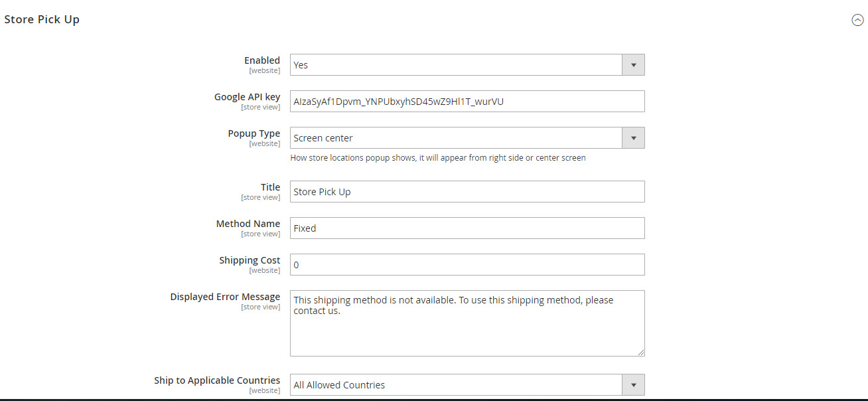Viewport: 868px width, 401px height.
Task: Click the Enabled field label
Action: (x=262, y=60)
